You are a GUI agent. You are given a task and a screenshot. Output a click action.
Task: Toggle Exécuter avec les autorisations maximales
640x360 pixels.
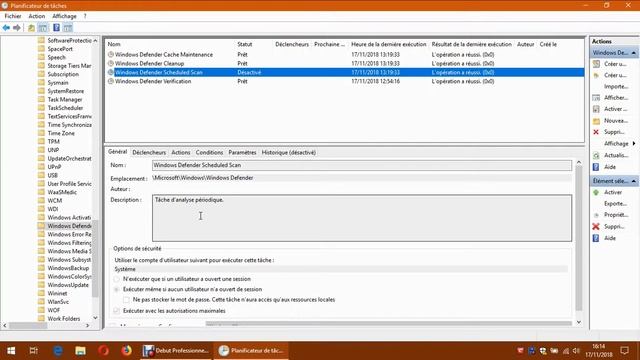(x=117, y=311)
